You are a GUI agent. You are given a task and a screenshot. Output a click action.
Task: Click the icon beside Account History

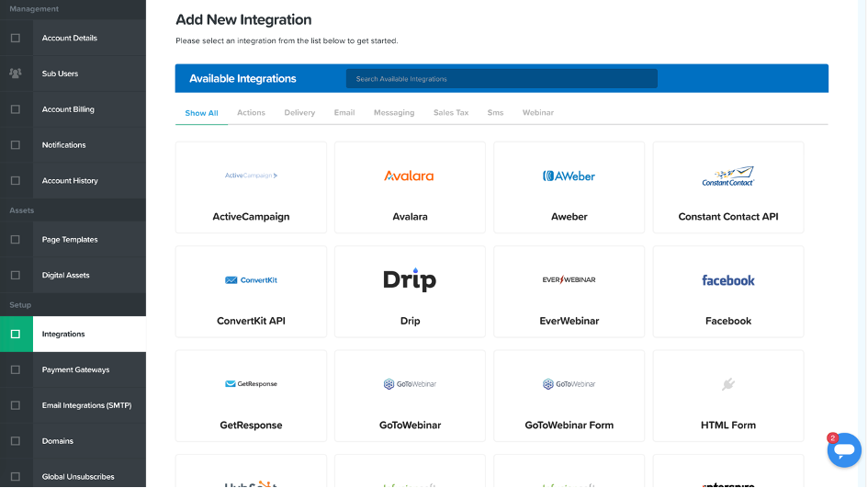pyautogui.click(x=16, y=180)
